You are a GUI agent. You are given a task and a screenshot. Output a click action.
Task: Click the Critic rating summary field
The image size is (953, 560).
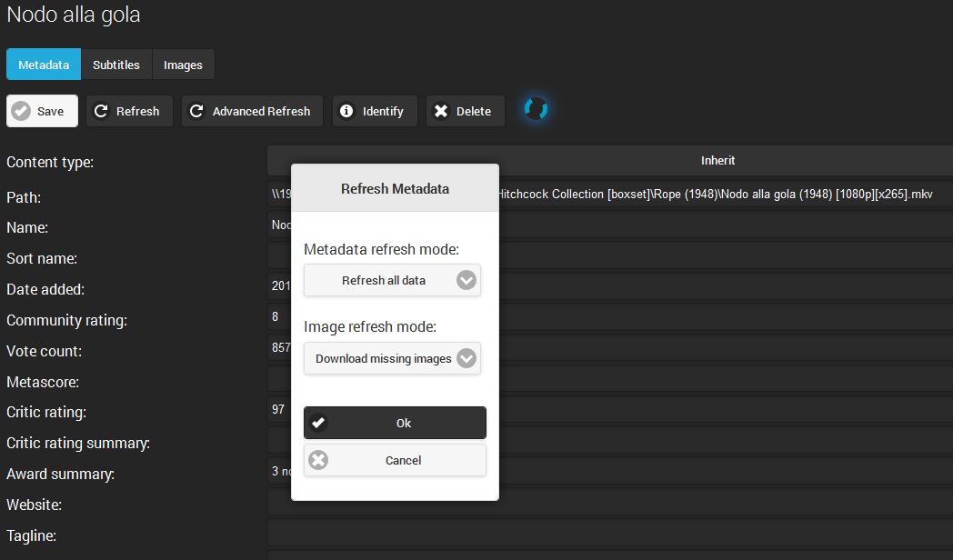[609, 440]
